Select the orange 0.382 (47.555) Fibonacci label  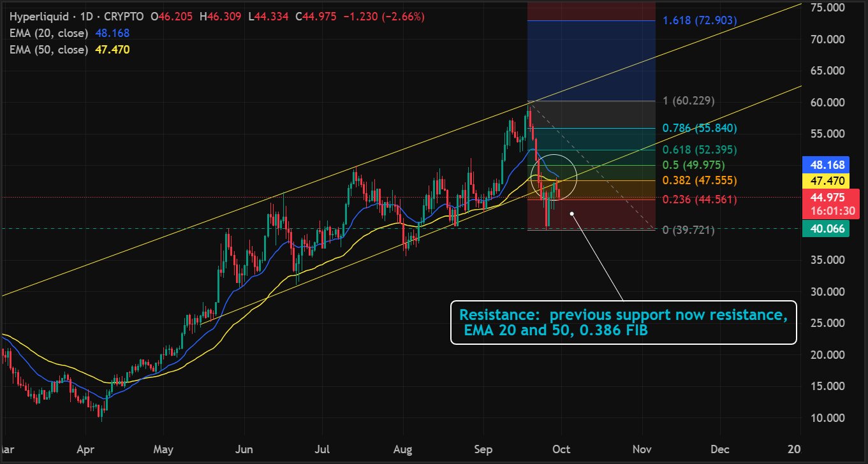click(x=699, y=181)
